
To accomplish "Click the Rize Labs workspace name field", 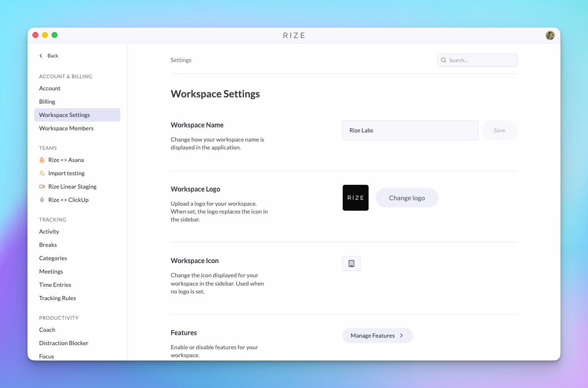I will pos(410,130).
